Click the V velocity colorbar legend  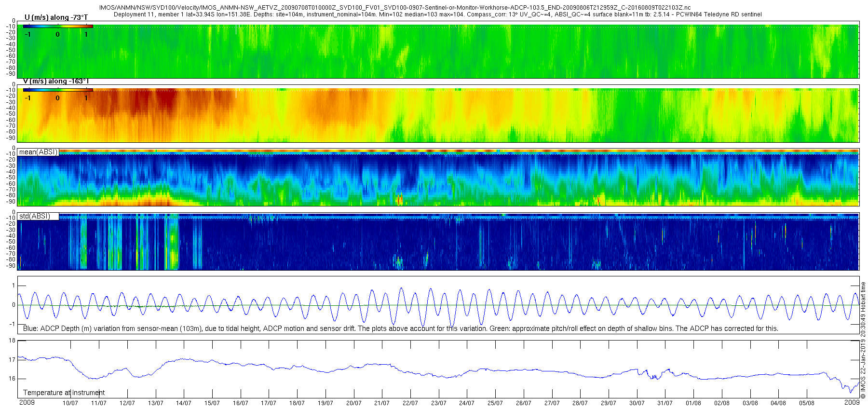[x=58, y=90]
